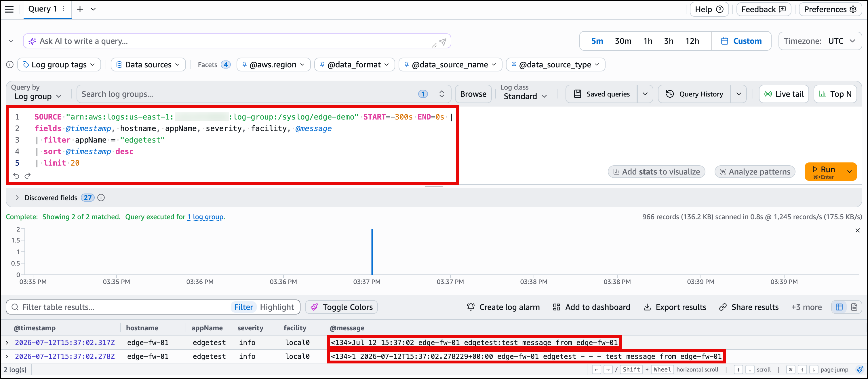Open the Top N view
Screen dimensions: 868x379
[x=835, y=94]
